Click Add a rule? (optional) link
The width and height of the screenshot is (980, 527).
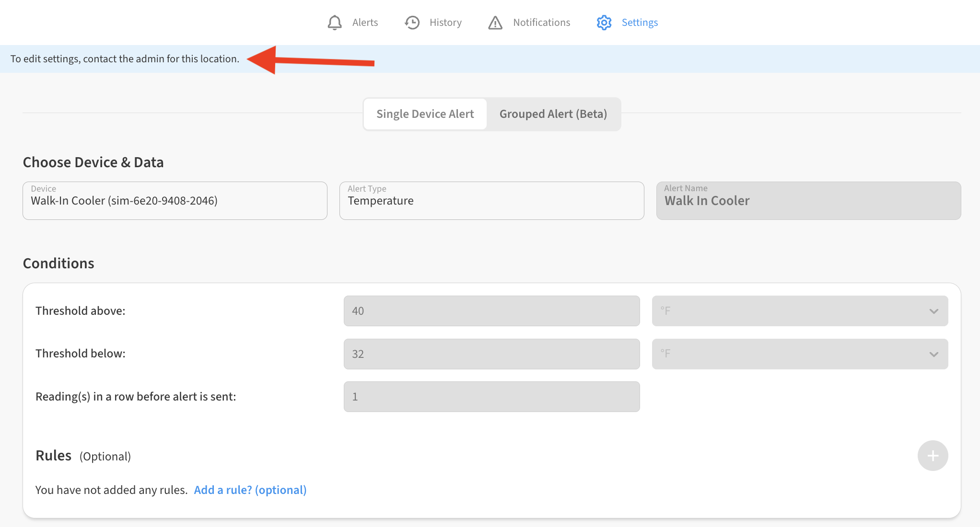(250, 490)
